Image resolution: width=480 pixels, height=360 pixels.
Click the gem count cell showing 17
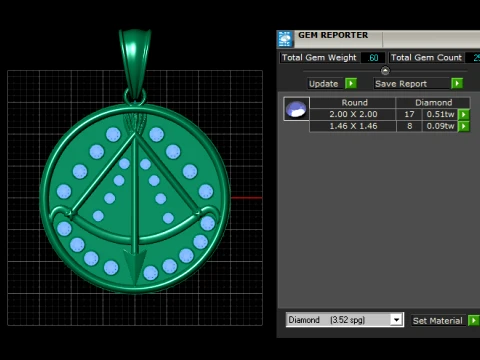(409, 114)
